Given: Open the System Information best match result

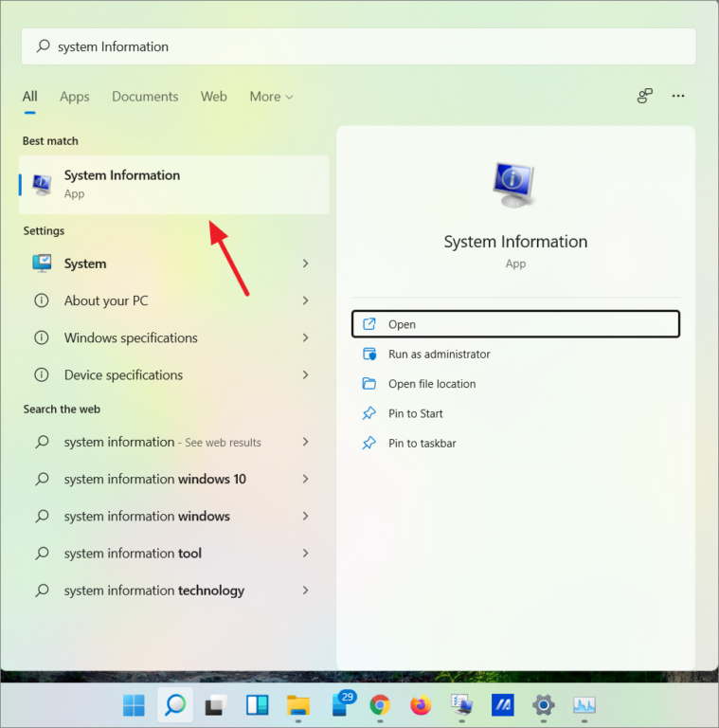Looking at the screenshot, I should tap(174, 184).
